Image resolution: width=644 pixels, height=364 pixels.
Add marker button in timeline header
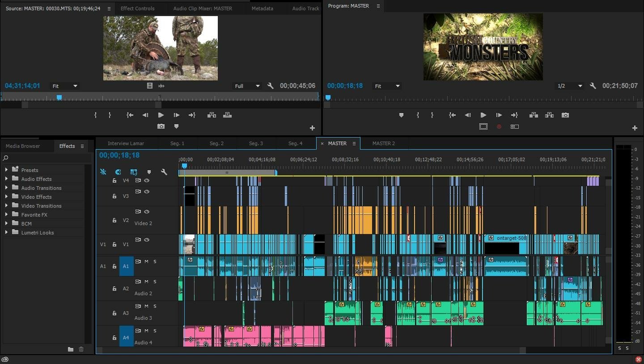(x=149, y=172)
